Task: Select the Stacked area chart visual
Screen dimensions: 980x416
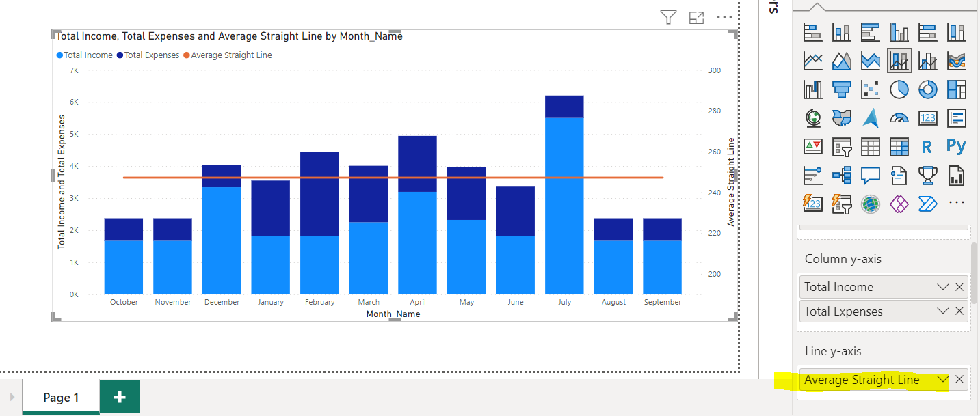Action: (x=870, y=61)
